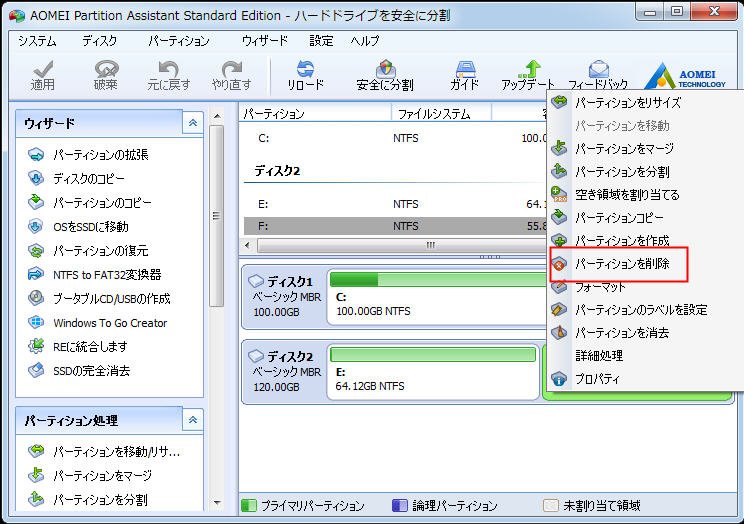Open the NTFS to FAT32変換器 wizard
The height and width of the screenshot is (524, 744).
click(107, 274)
